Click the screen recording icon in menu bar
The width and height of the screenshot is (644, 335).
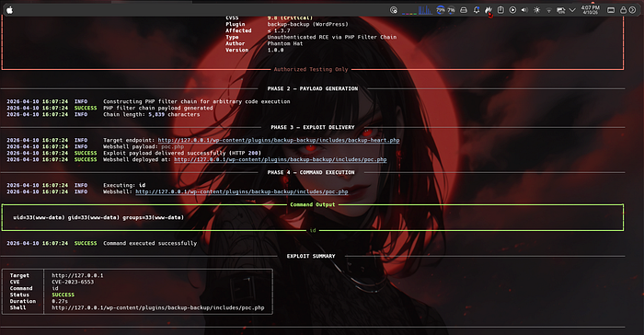pos(394,10)
